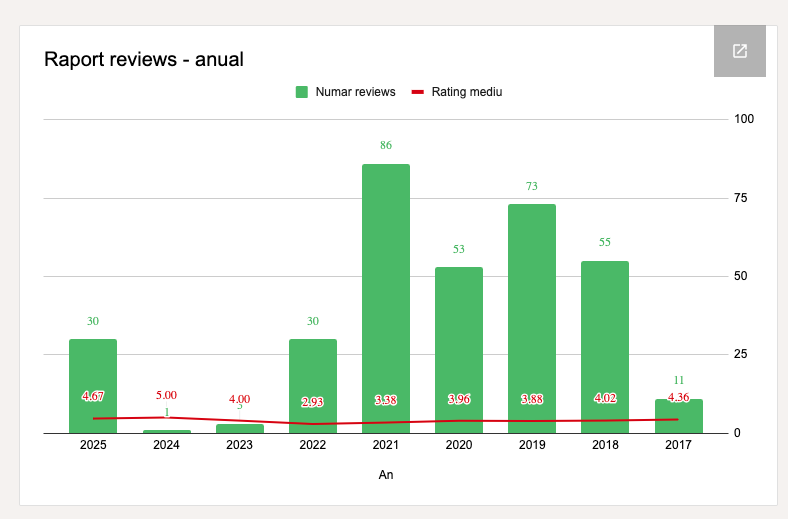Open the chart in a new window
Screen dimensions: 788x519
740,51
